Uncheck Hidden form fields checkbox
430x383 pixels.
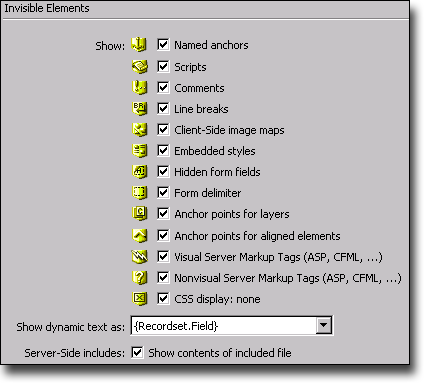[163, 171]
